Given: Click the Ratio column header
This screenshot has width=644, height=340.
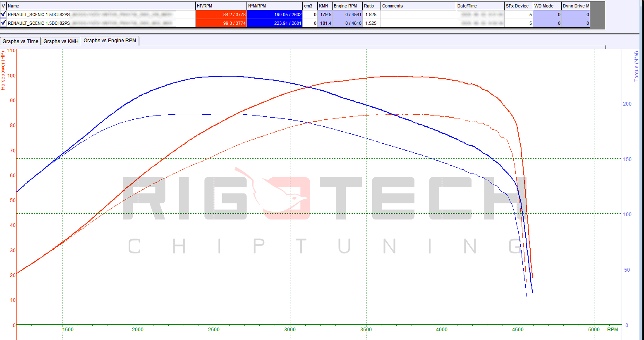Looking at the screenshot, I should [x=371, y=6].
